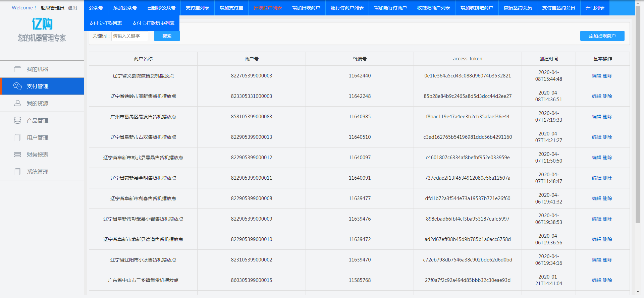
Task: Click the 我的资源 person icon
Action: click(17, 103)
